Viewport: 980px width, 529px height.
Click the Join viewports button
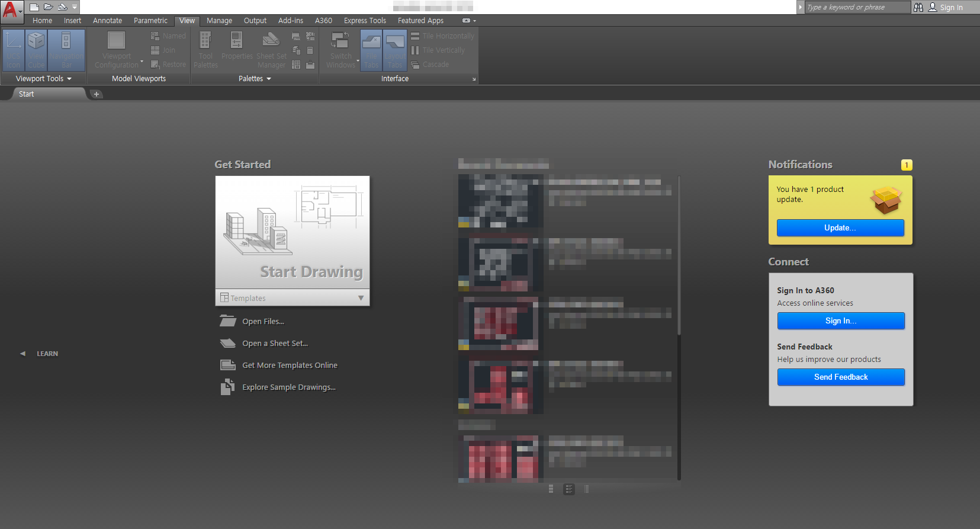point(163,50)
